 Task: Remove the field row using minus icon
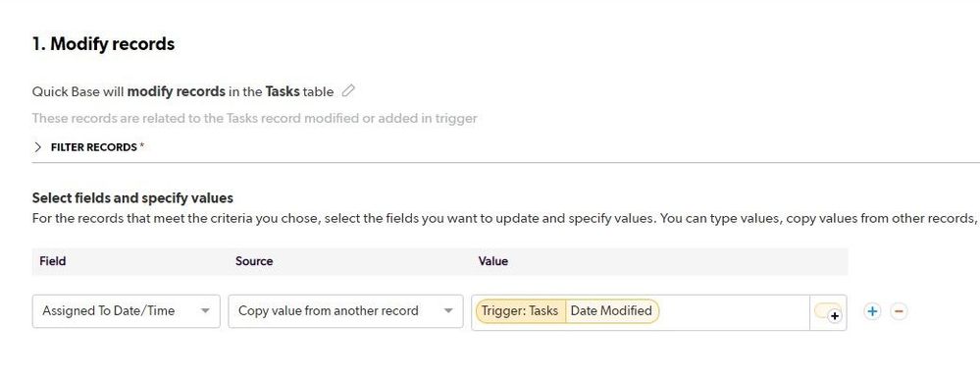[899, 311]
